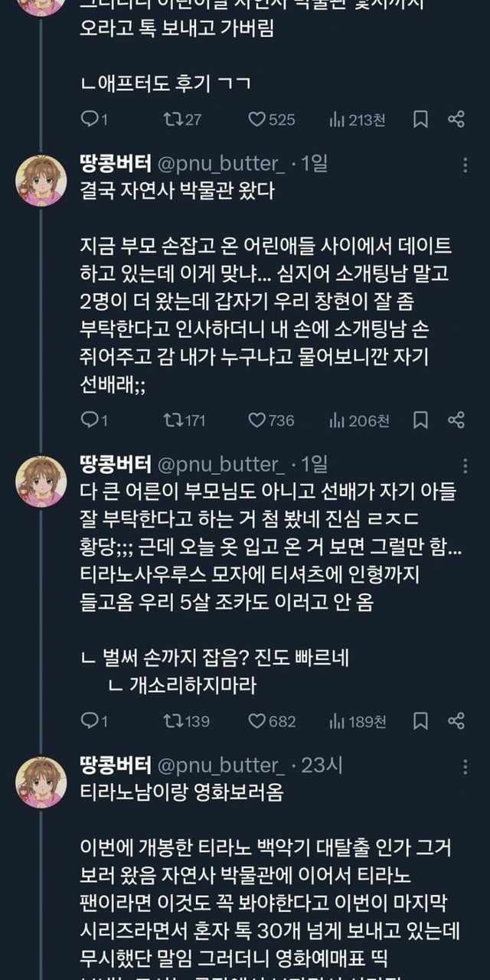This screenshot has height=980, width=490.
Task: Click avatar beside '티라노남이랑 영화보러옴' post
Action: coord(41,782)
